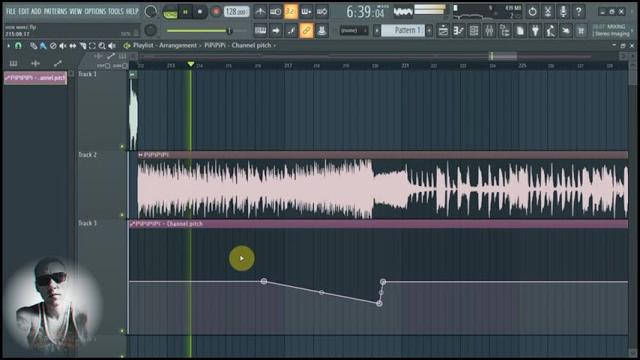Open the Channel rack icon
Screen dimensions: 640x360
pyautogui.click(x=474, y=31)
